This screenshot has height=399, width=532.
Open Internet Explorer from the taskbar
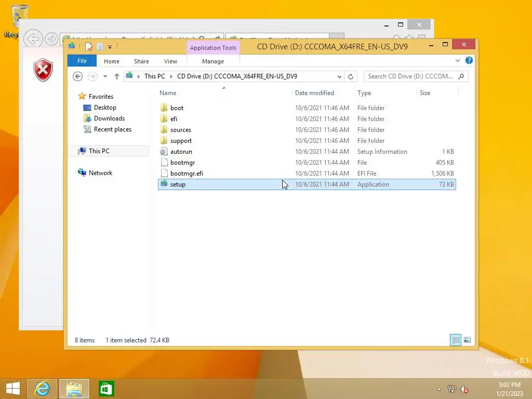coord(42,389)
